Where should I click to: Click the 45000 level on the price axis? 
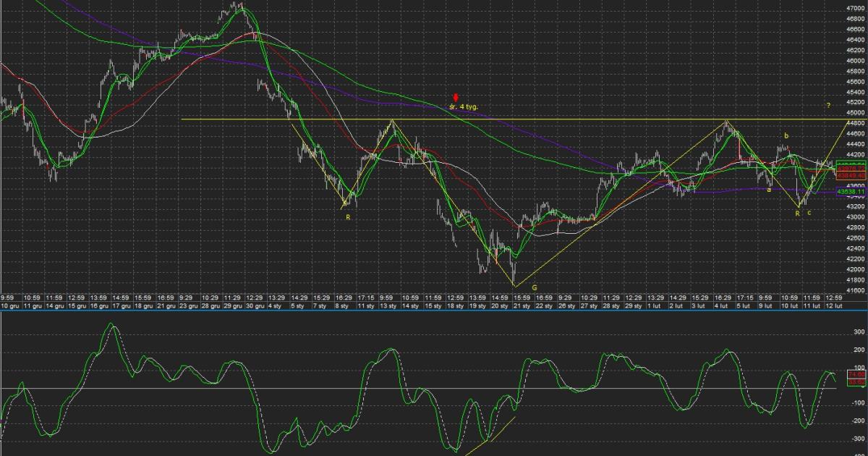coord(855,113)
